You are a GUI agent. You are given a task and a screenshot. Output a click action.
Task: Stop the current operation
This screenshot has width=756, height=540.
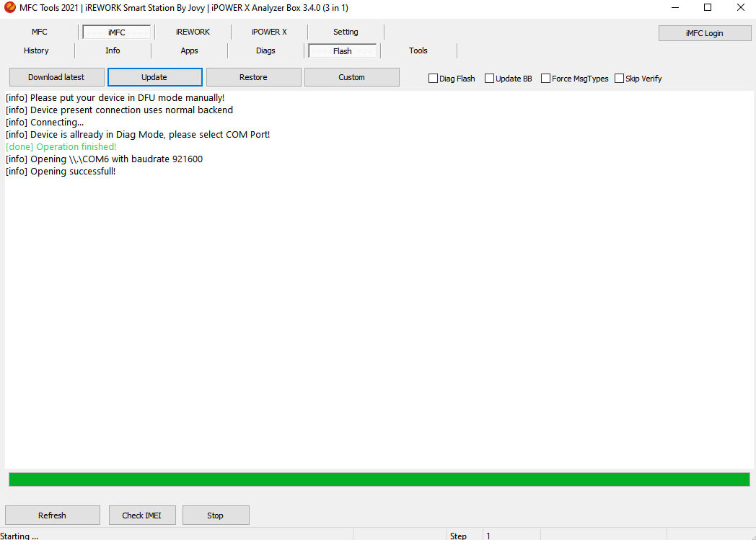pos(215,515)
